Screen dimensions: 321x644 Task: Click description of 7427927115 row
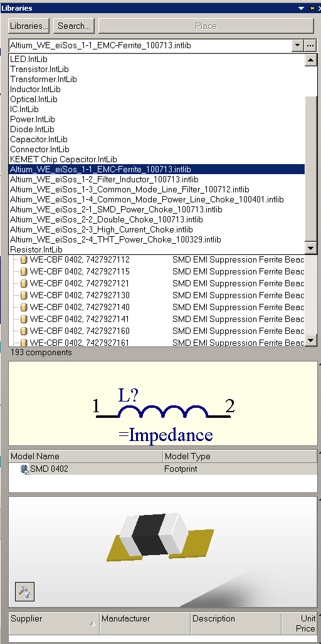(238, 271)
